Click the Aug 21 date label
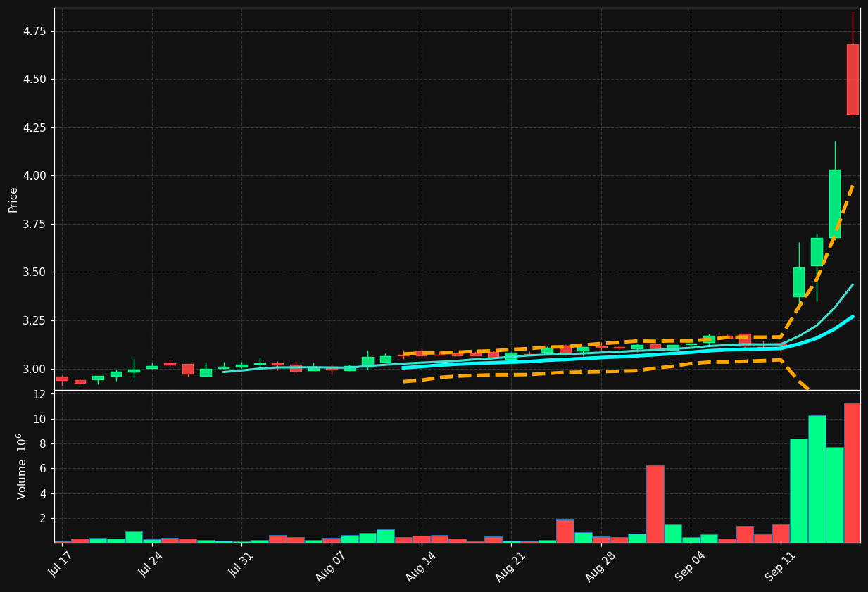The width and height of the screenshot is (868, 592). pyautogui.click(x=508, y=567)
